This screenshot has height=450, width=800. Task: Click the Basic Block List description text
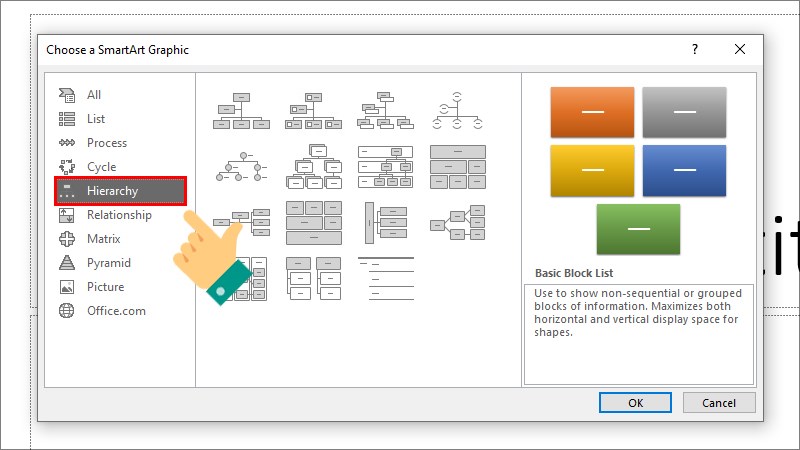pyautogui.click(x=636, y=312)
